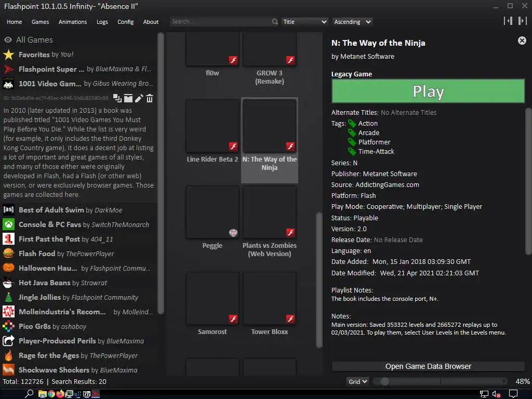Select the Line Rider Beta 2 thumbnail

212,126
